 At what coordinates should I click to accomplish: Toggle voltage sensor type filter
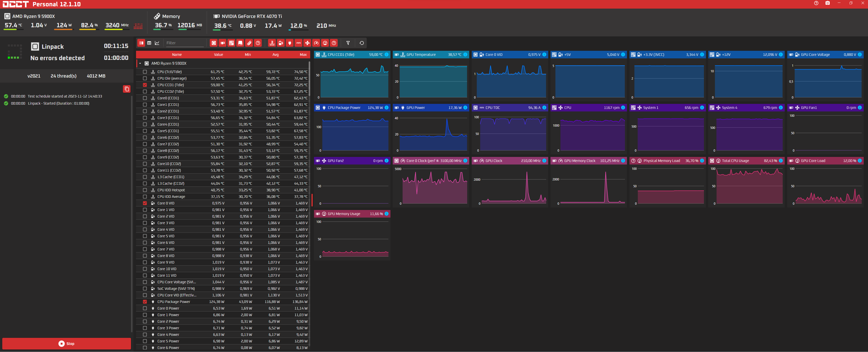(x=281, y=43)
